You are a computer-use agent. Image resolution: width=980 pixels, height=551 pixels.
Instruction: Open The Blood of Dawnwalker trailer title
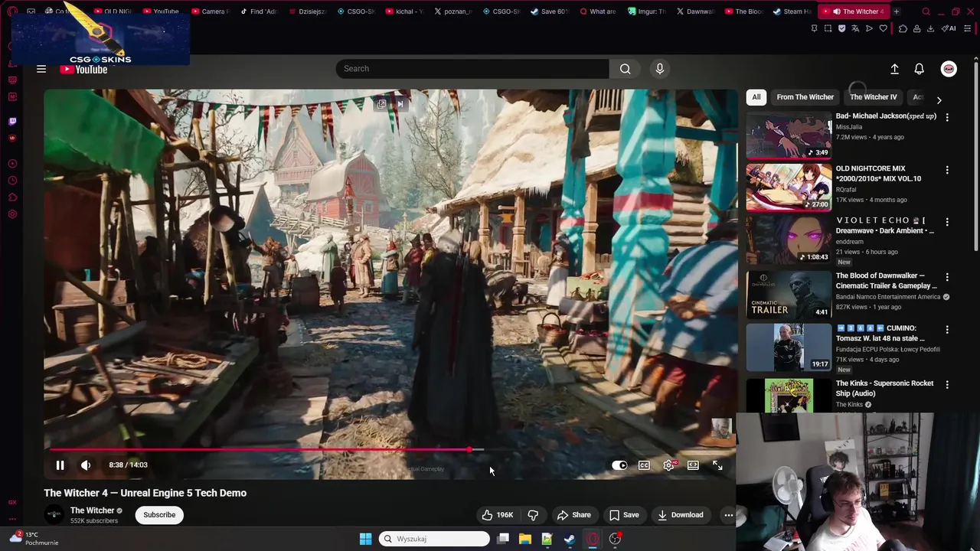[x=887, y=281]
